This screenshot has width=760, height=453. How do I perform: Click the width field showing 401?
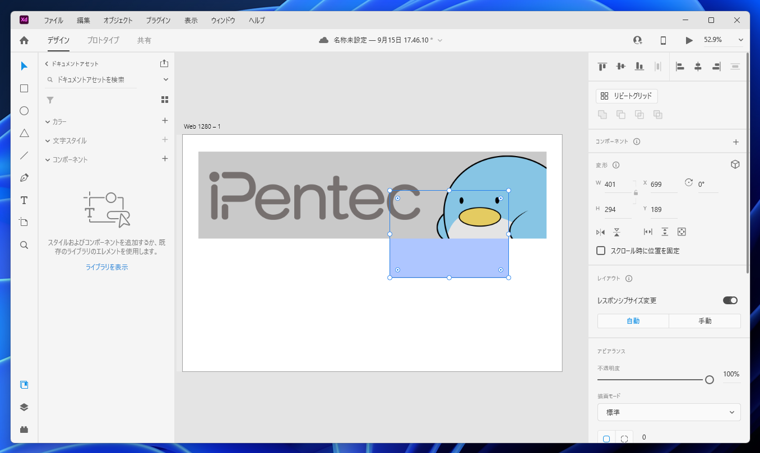(618, 184)
